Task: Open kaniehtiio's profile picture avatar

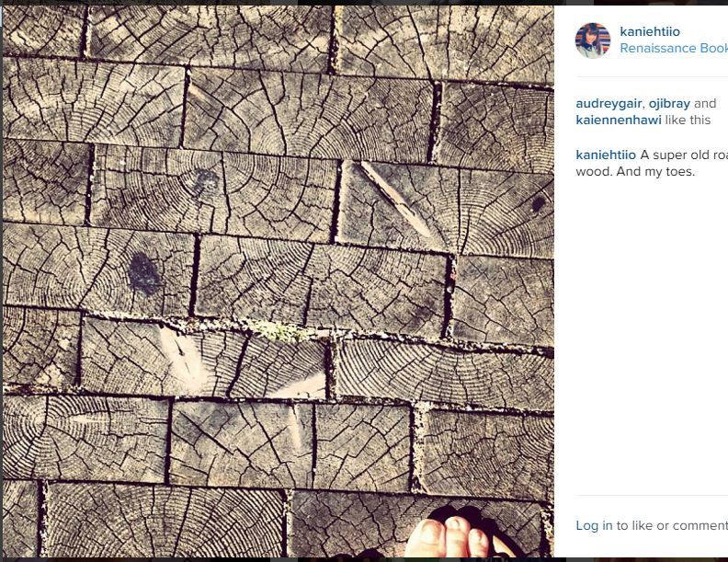Action: point(593,40)
